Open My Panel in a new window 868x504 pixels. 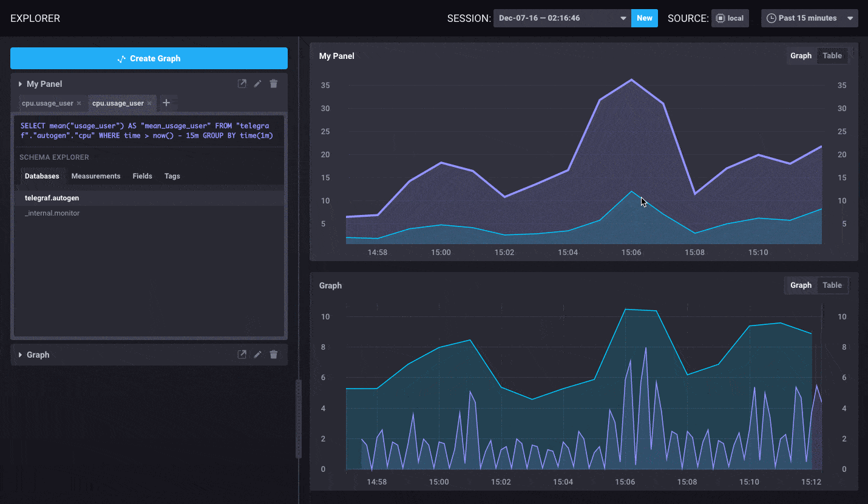[x=242, y=84]
